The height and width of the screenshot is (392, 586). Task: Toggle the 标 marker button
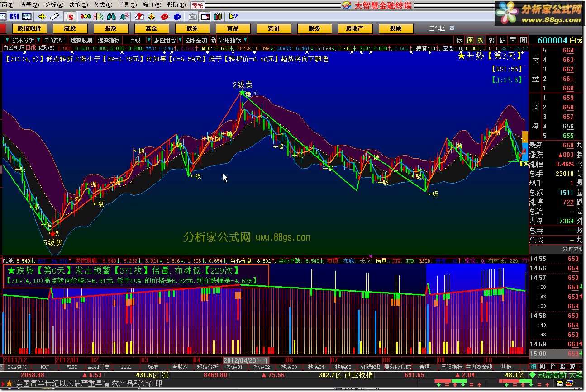(x=459, y=40)
